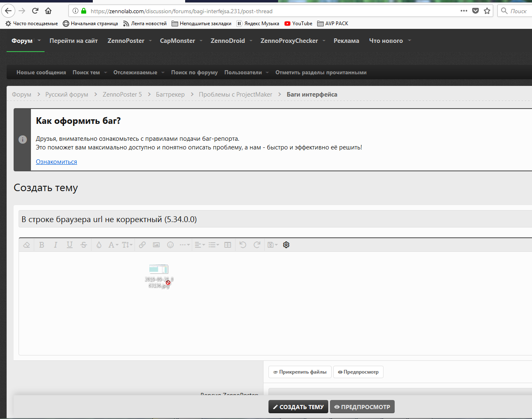Click the insert image icon

click(156, 245)
